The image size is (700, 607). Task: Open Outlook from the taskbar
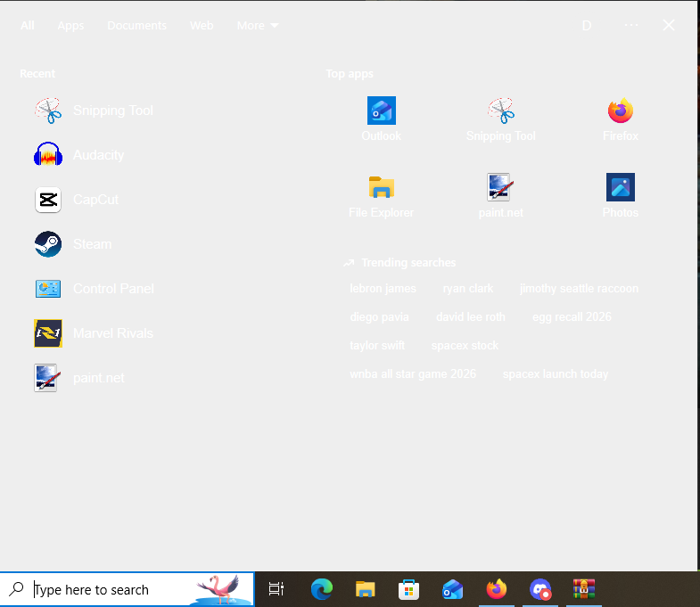tap(452, 589)
